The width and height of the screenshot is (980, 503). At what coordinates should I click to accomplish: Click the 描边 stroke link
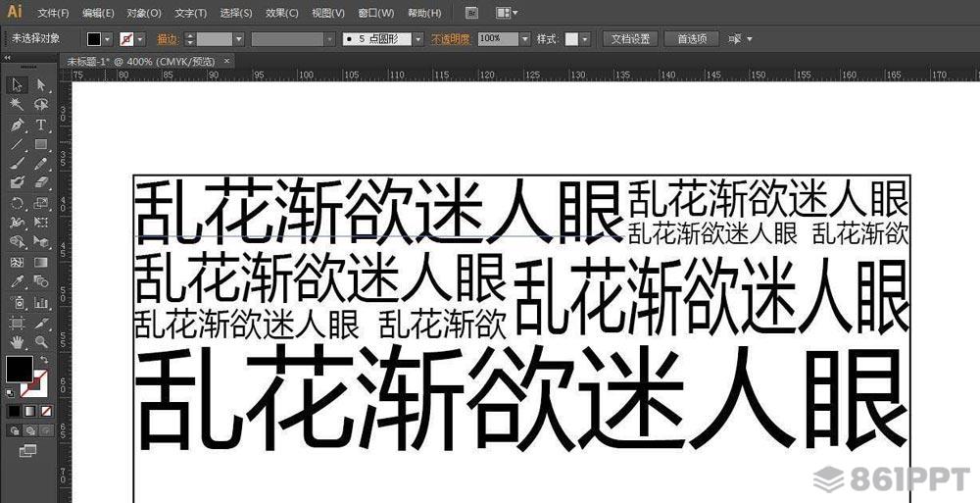click(x=167, y=39)
